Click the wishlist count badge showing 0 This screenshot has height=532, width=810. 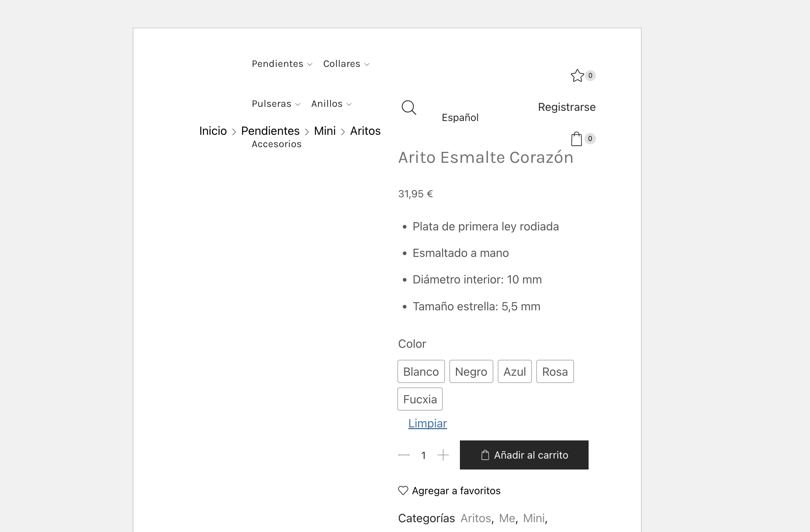(x=590, y=76)
